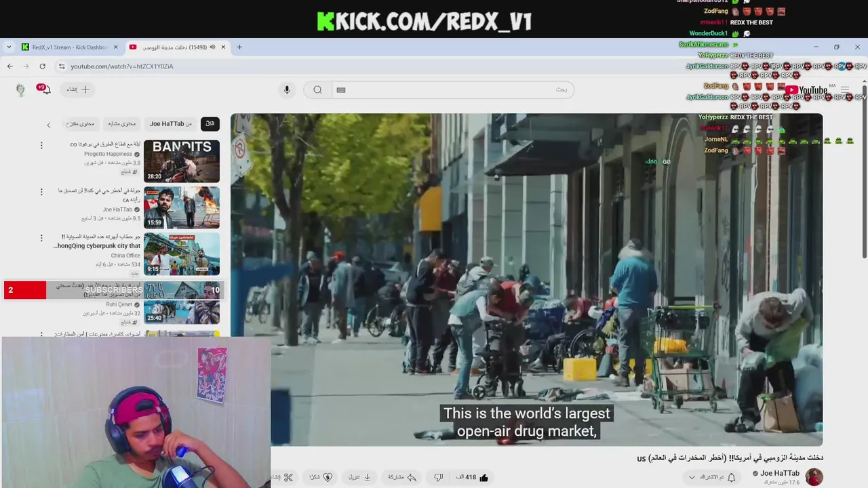
Task: Dislike the video with thumbs down
Action: [x=438, y=477]
